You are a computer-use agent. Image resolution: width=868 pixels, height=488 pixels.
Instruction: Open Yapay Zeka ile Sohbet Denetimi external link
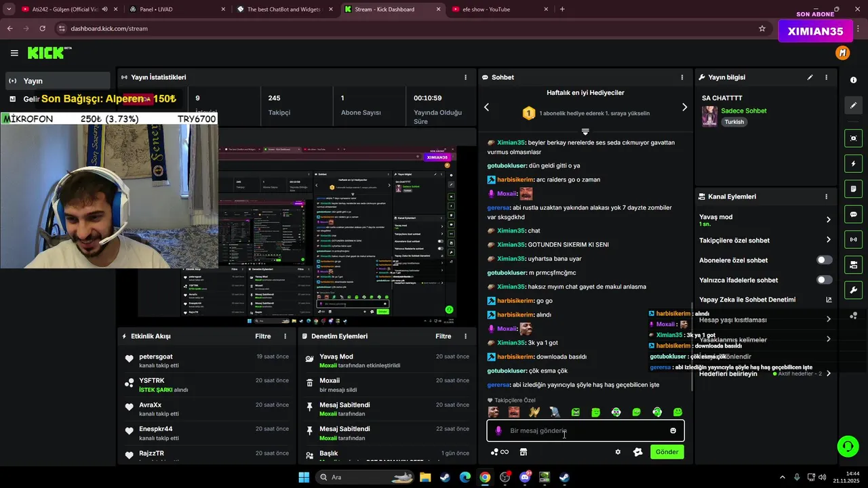[828, 300]
